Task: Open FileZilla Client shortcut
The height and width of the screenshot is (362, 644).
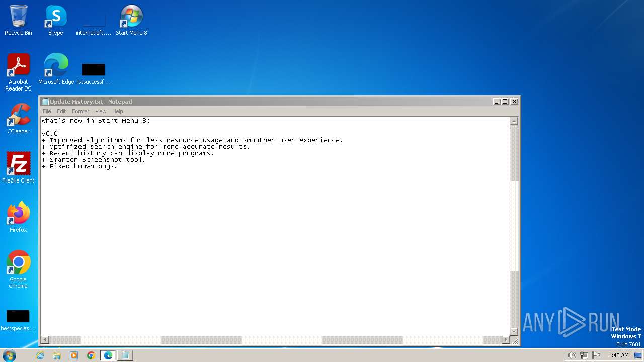Action: [18, 168]
